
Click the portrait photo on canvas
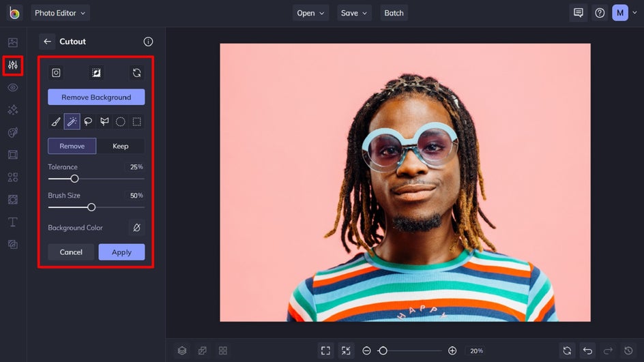405,182
